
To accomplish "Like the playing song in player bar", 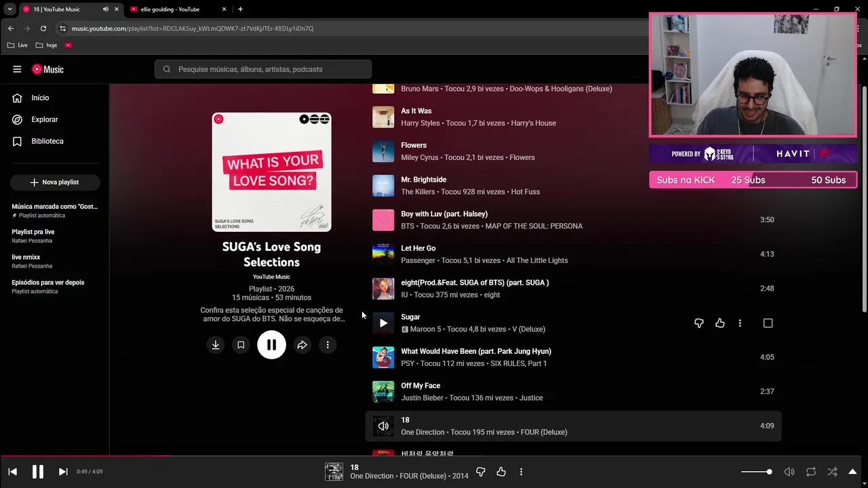I will click(x=501, y=472).
